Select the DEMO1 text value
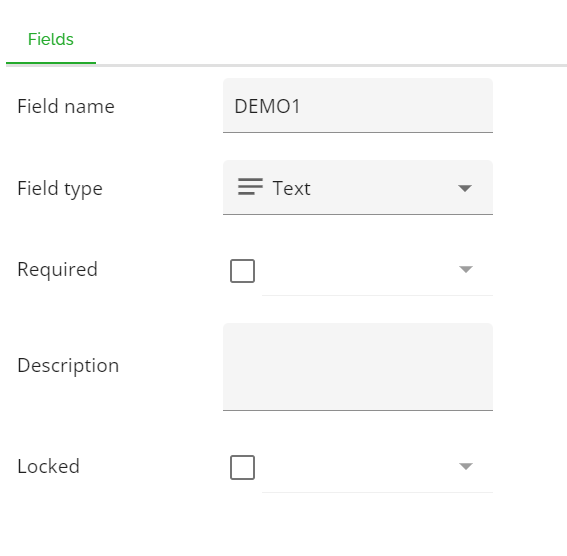The width and height of the screenshot is (567, 556). pyautogui.click(x=267, y=106)
